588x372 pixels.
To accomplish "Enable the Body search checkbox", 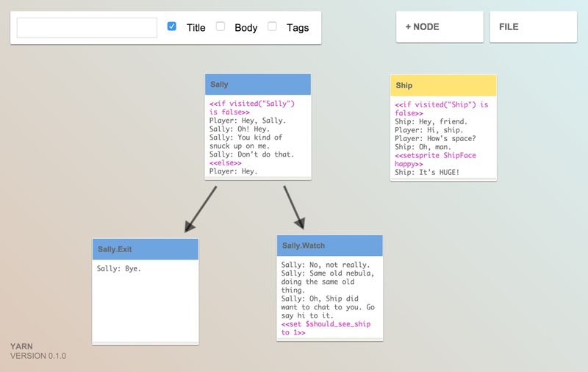I will point(220,26).
